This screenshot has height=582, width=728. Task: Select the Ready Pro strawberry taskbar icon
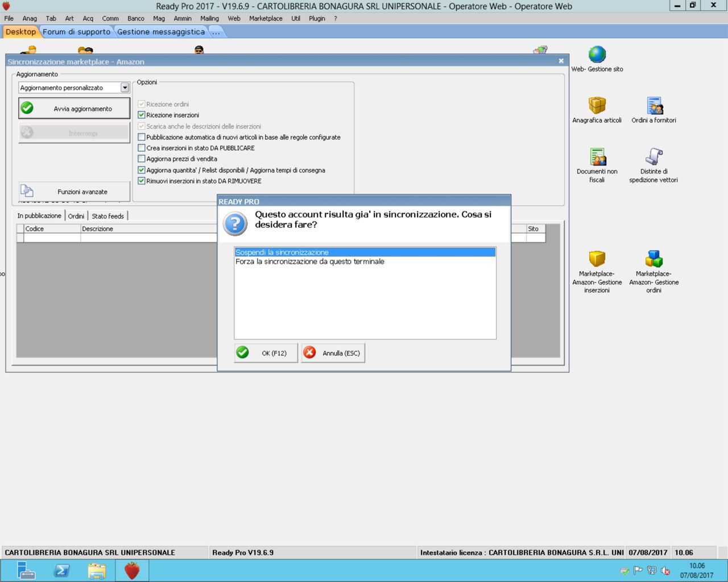coord(132,570)
